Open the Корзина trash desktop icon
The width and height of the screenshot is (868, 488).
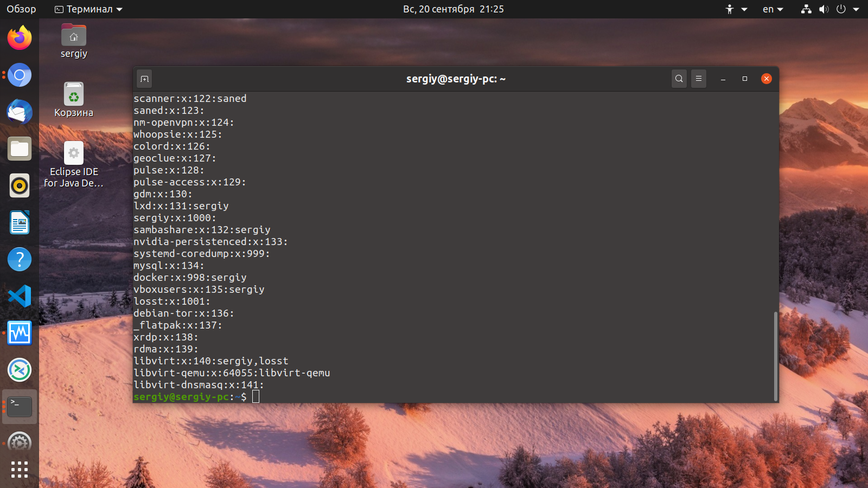[74, 100]
